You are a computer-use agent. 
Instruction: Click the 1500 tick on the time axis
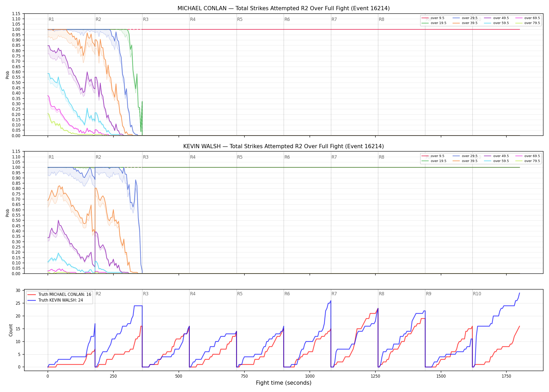[441, 376]
